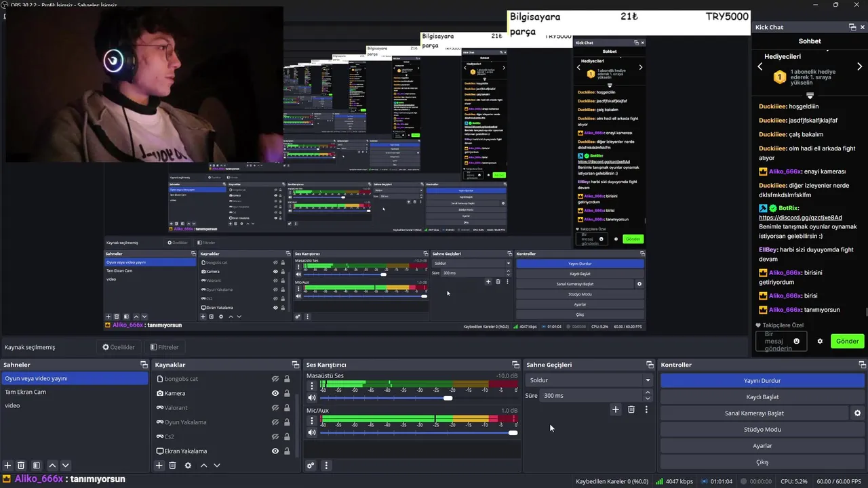868x488 pixels.
Task: Move source down in Kaynaklar panel
Action: [217, 466]
